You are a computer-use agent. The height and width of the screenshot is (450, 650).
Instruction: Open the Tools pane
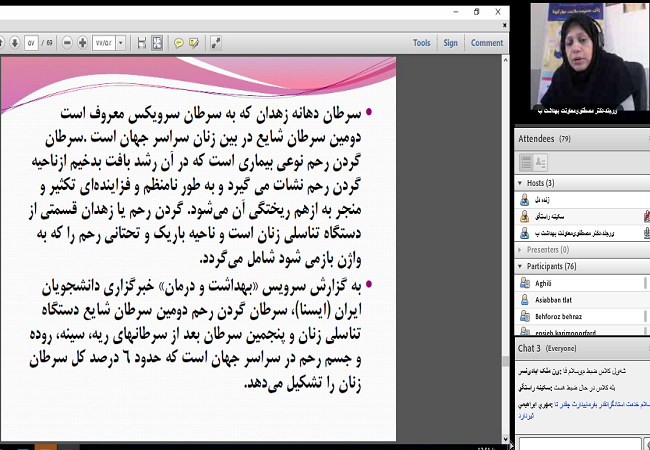click(x=421, y=43)
